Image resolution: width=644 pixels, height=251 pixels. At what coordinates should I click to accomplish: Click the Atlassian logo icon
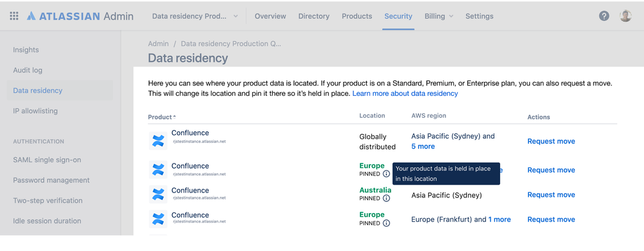[x=31, y=16]
